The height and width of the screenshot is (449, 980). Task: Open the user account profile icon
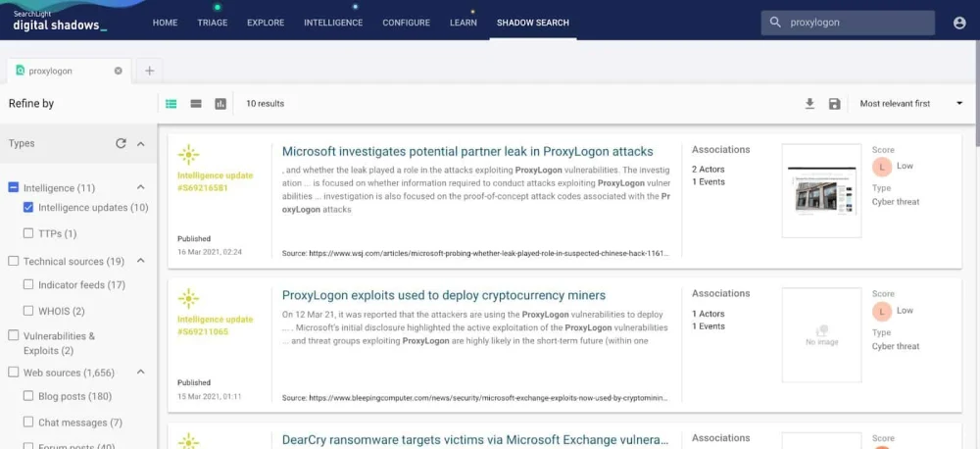[959, 23]
